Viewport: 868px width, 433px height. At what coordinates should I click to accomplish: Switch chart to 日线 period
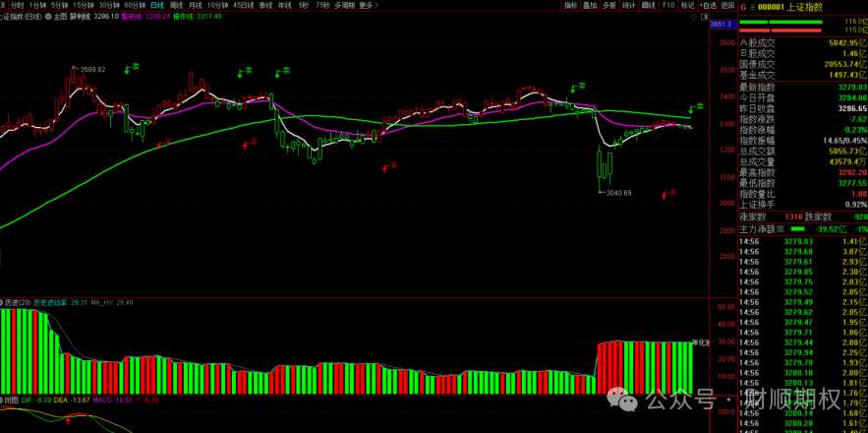pos(157,5)
